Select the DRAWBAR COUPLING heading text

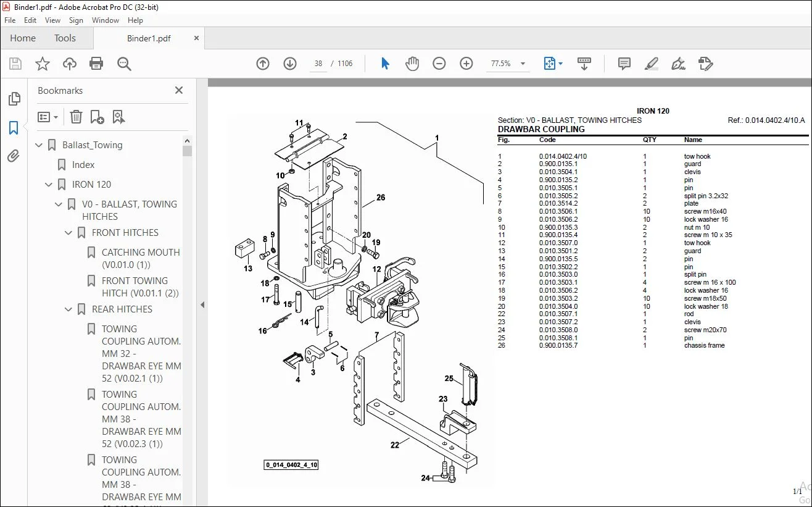pyautogui.click(x=541, y=129)
